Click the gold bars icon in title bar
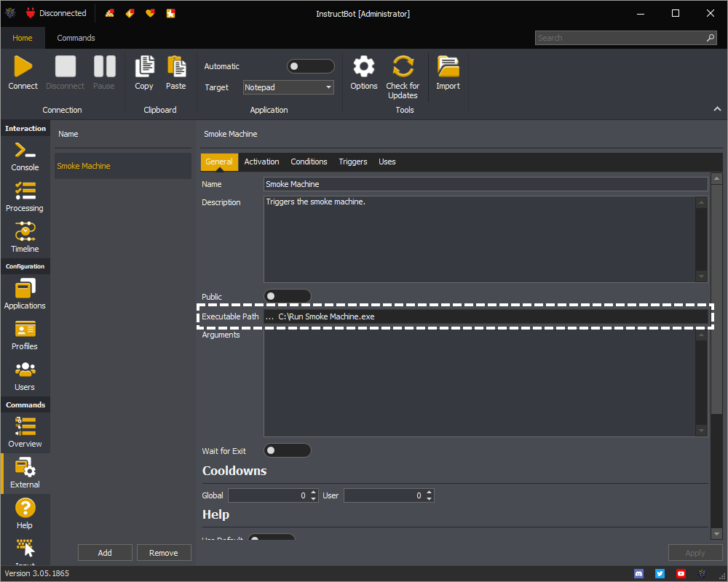 [x=110, y=13]
